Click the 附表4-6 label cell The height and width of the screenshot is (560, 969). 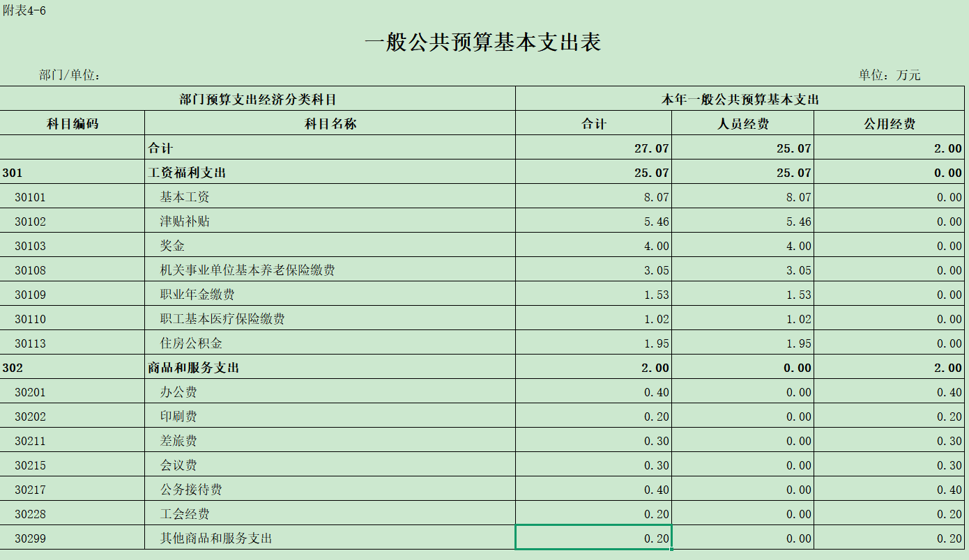click(x=24, y=10)
